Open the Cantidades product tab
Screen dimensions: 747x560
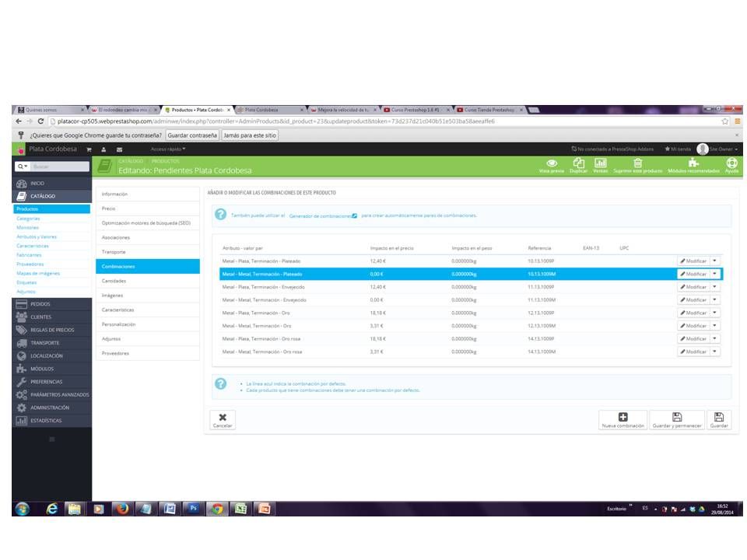148,281
